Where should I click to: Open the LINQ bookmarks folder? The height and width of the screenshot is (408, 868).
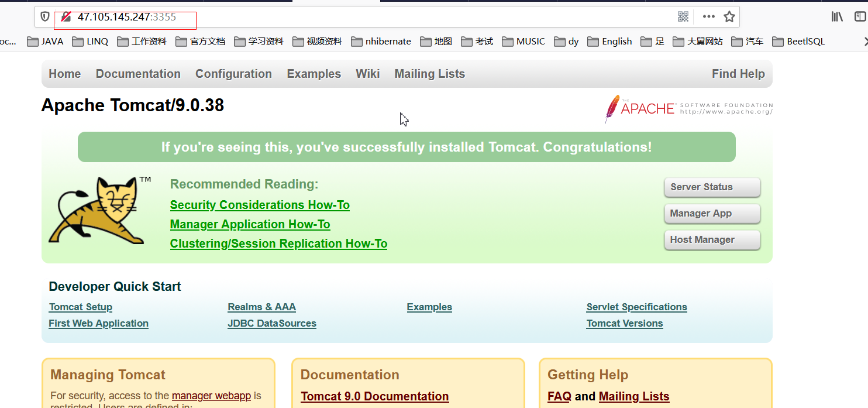[x=90, y=42]
